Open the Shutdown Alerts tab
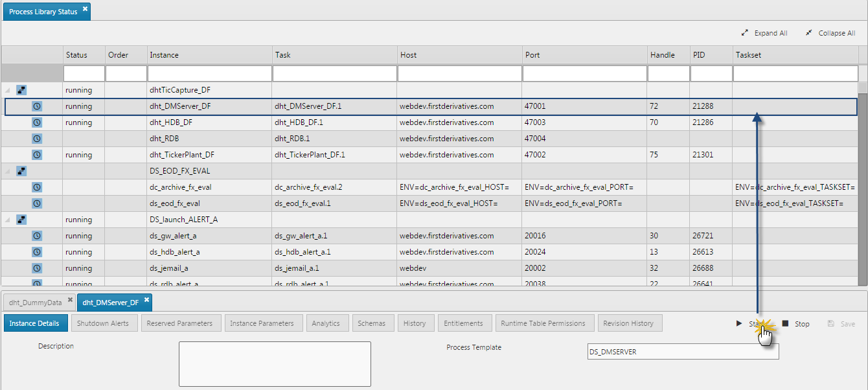The height and width of the screenshot is (390, 868). tap(103, 323)
